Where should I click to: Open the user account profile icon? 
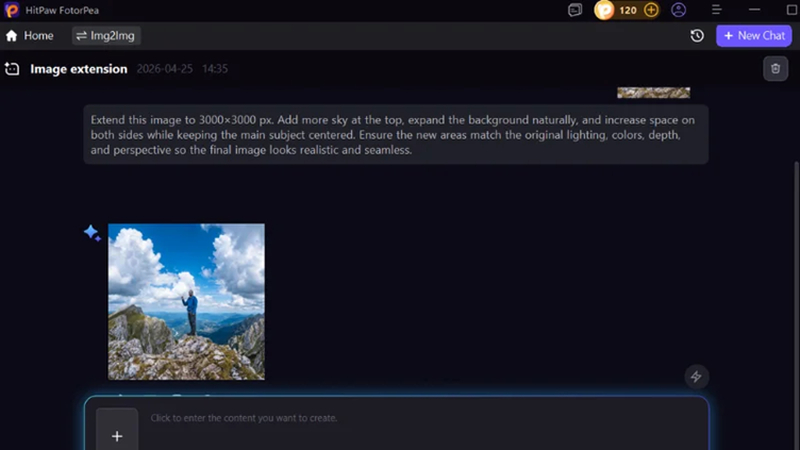[x=679, y=10]
